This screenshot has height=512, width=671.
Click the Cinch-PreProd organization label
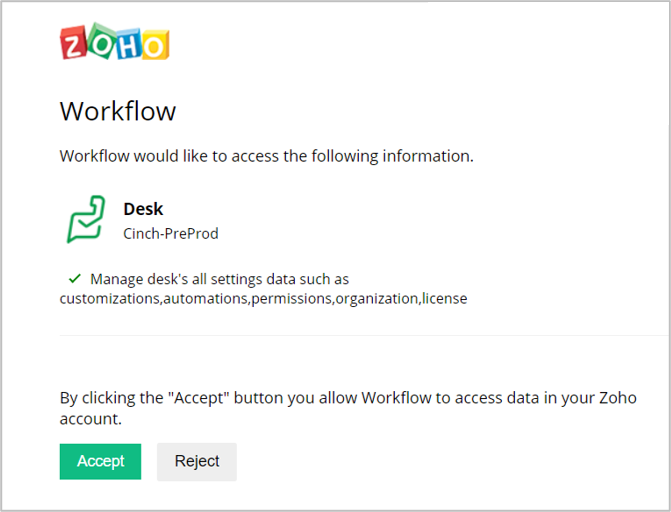point(170,233)
